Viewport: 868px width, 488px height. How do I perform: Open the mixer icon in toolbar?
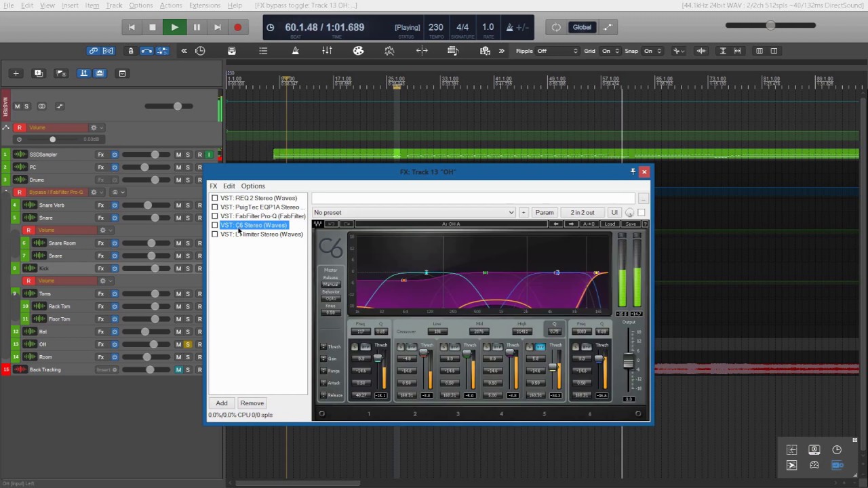(327, 51)
